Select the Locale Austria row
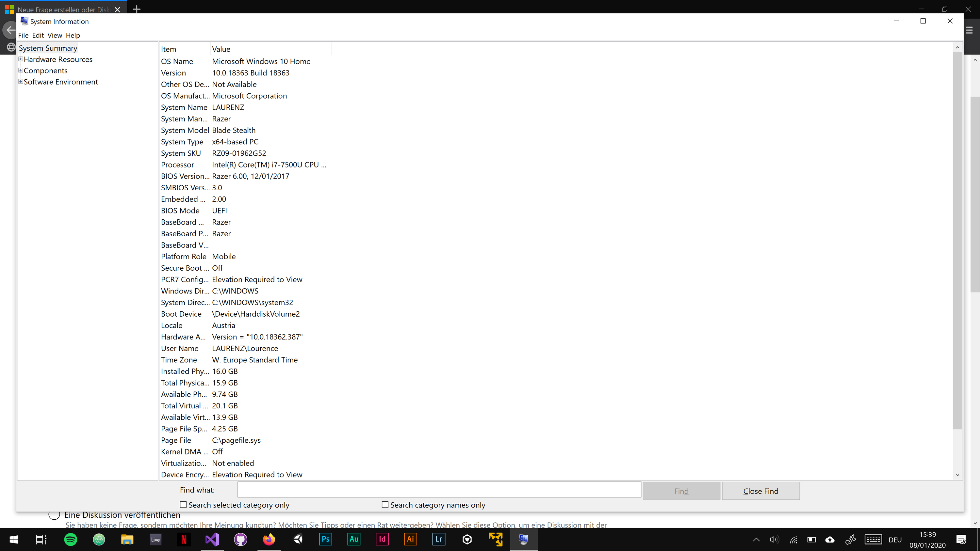This screenshot has height=551, width=980. [x=245, y=325]
